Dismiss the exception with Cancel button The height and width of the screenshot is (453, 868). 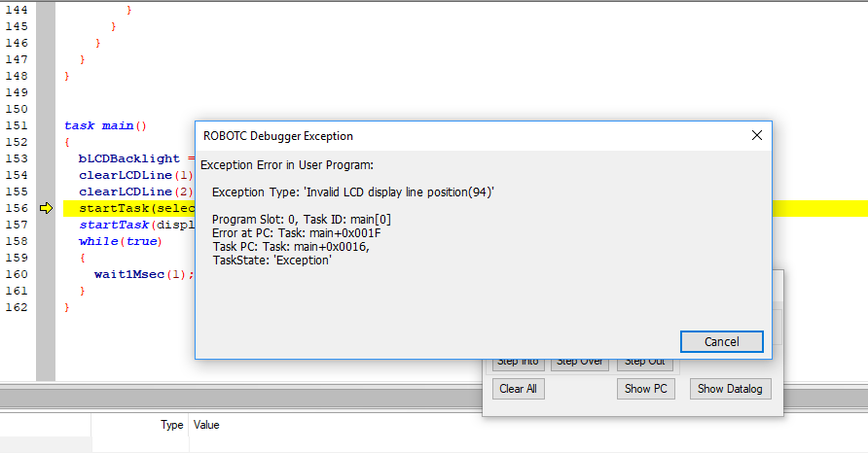[721, 342]
